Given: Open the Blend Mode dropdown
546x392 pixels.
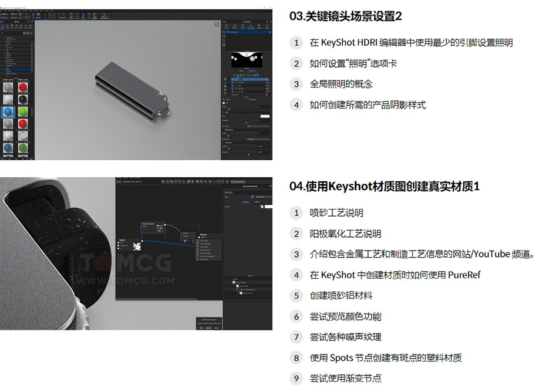Looking at the screenshot, I should tap(258, 126).
